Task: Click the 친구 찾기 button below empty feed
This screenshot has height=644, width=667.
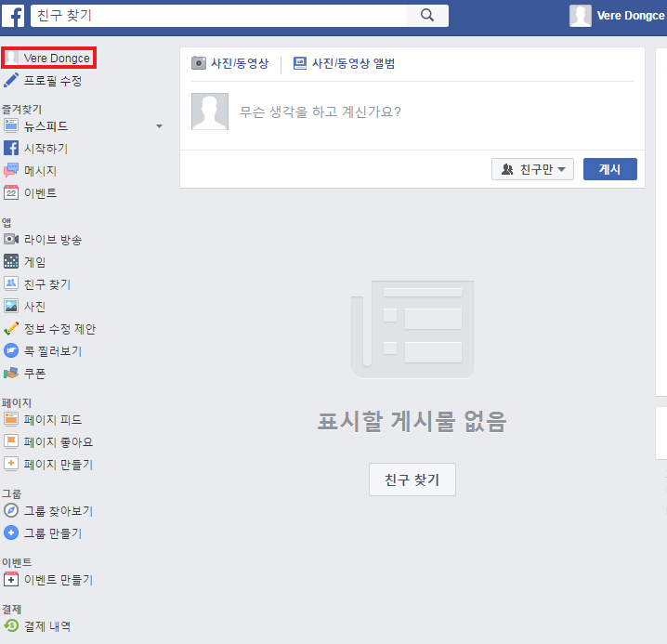Action: tap(412, 480)
